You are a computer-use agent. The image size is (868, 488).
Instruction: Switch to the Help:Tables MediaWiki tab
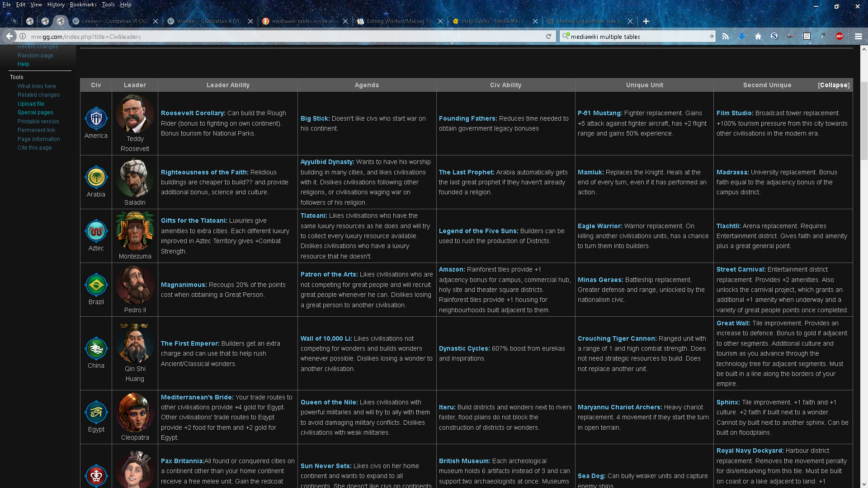(x=491, y=21)
